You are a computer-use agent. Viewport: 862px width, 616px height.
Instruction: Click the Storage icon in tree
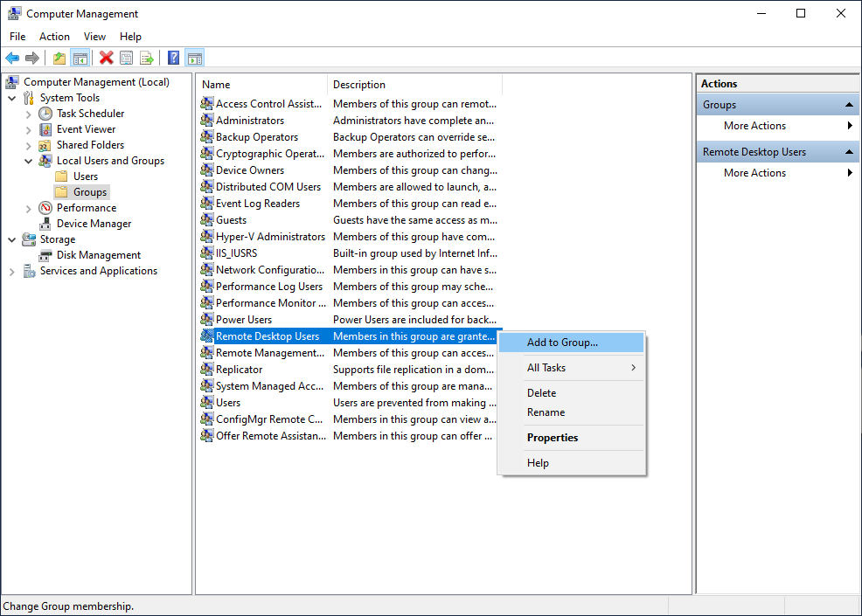pyautogui.click(x=29, y=239)
